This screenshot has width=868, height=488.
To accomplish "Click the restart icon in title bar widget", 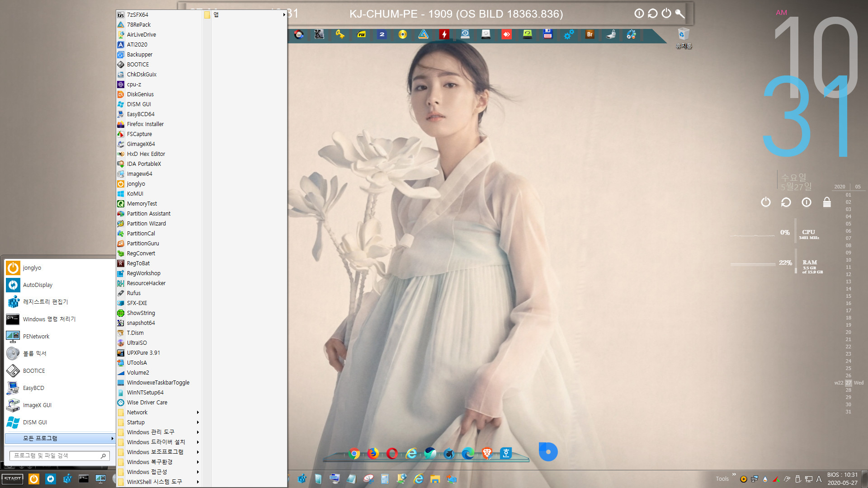I will pos(652,13).
